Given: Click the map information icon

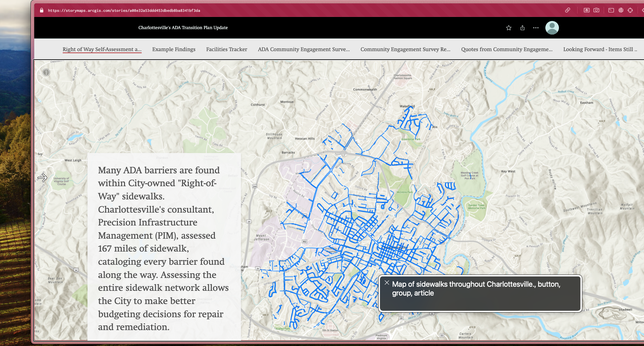Looking at the screenshot, I should point(46,72).
